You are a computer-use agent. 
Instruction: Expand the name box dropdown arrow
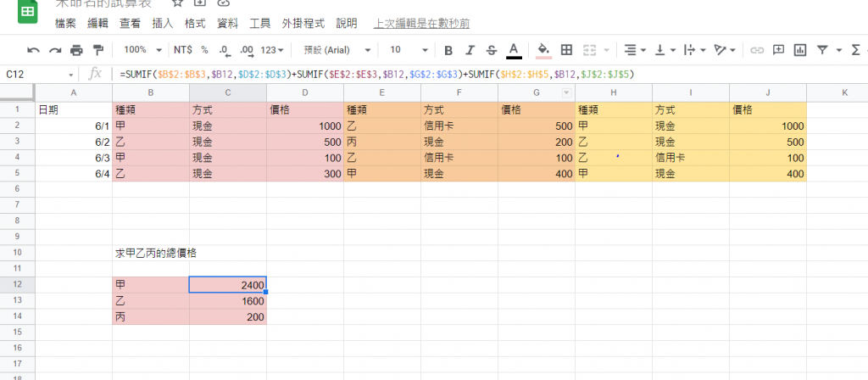(71, 75)
